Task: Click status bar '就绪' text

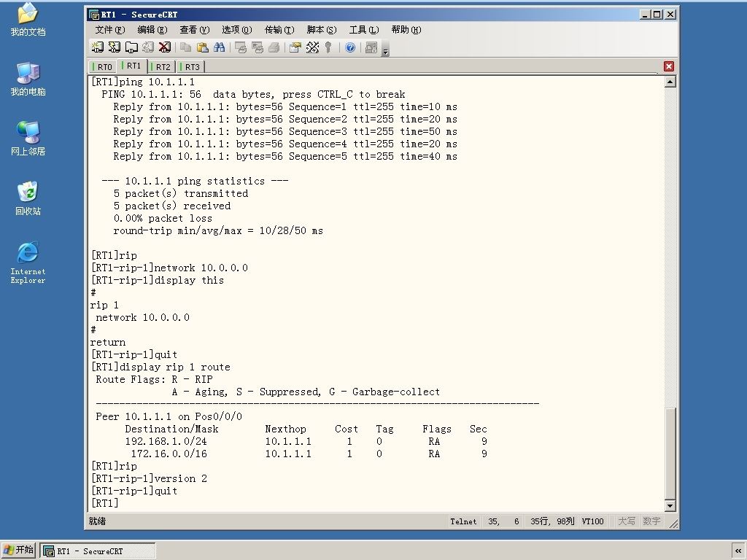Action: (97, 521)
